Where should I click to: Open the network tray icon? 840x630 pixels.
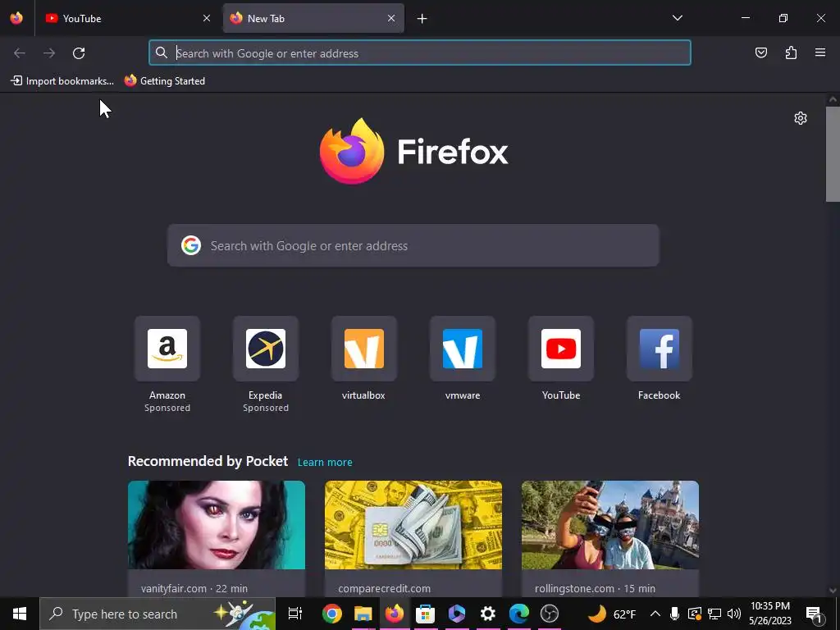(x=714, y=614)
